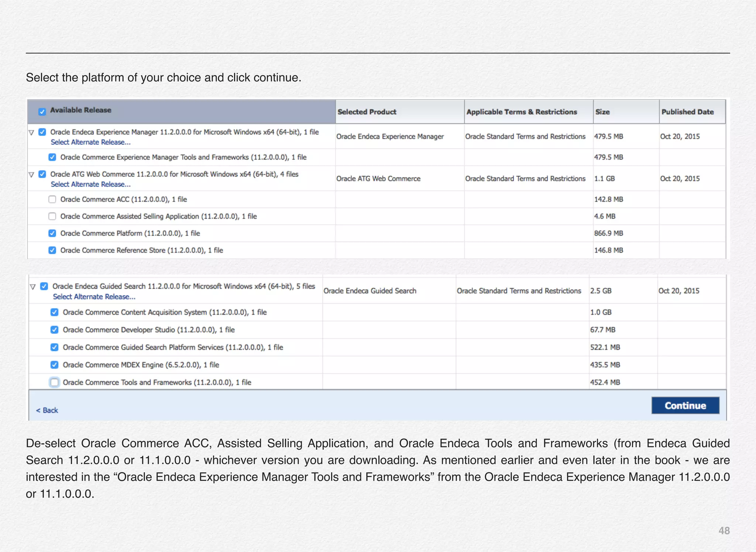Viewport: 756px width, 552px height.
Task: Open Select Alternate Release under Guided Search
Action: (x=94, y=297)
